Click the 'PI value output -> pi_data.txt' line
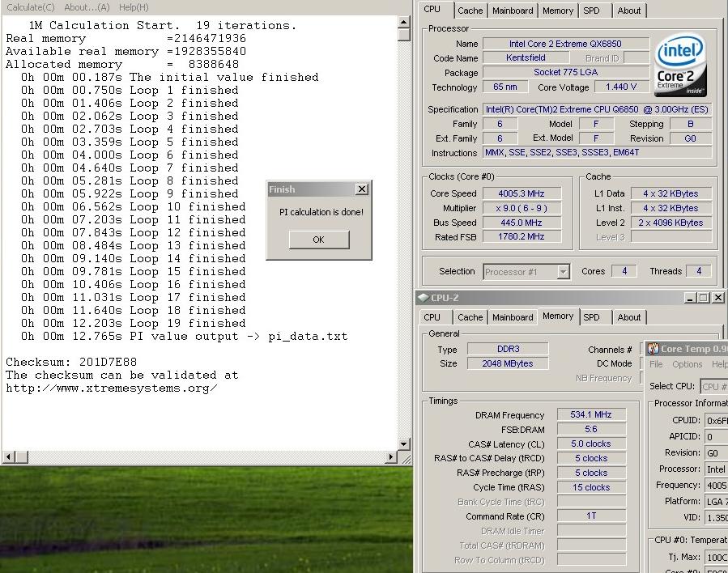 [x=184, y=336]
